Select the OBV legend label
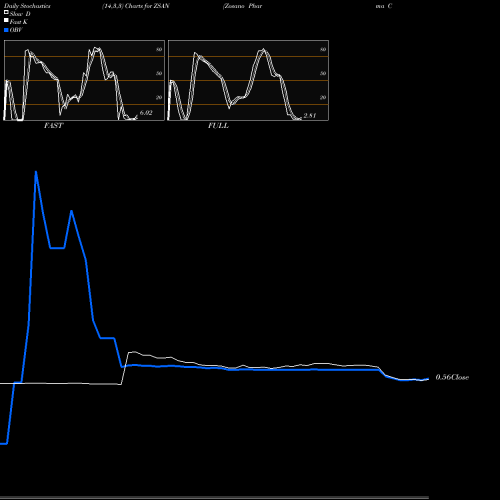This screenshot has width=500, height=500. click(16, 30)
